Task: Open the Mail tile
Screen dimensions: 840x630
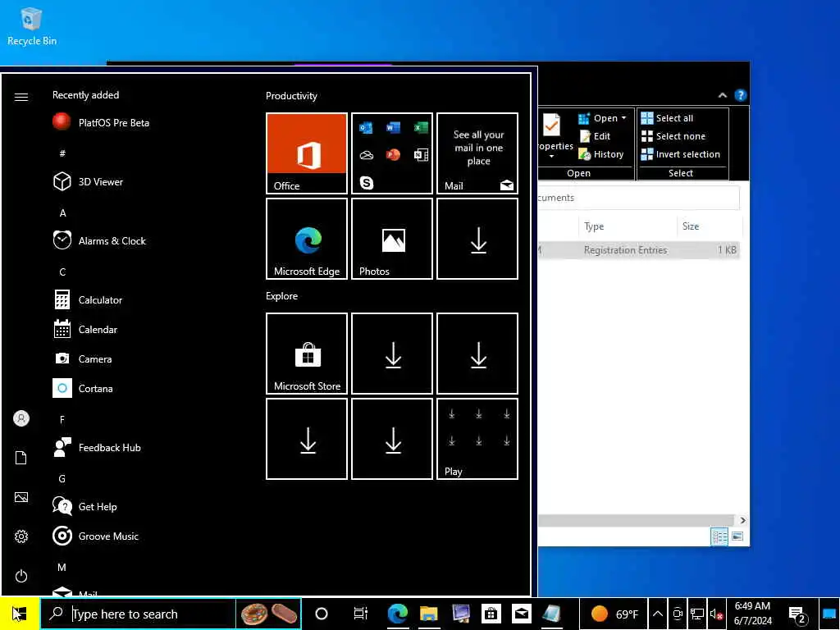Action: (x=477, y=153)
